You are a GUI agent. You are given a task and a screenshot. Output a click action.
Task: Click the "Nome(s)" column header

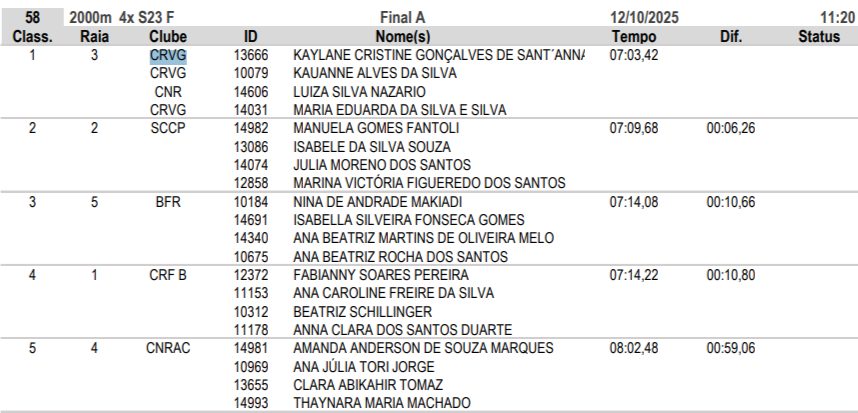coord(402,37)
